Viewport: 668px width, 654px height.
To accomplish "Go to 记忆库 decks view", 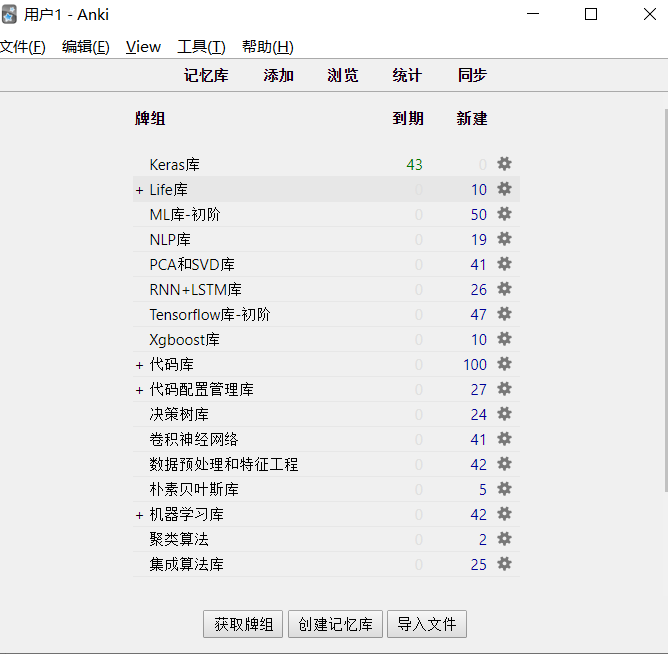I will [x=206, y=75].
